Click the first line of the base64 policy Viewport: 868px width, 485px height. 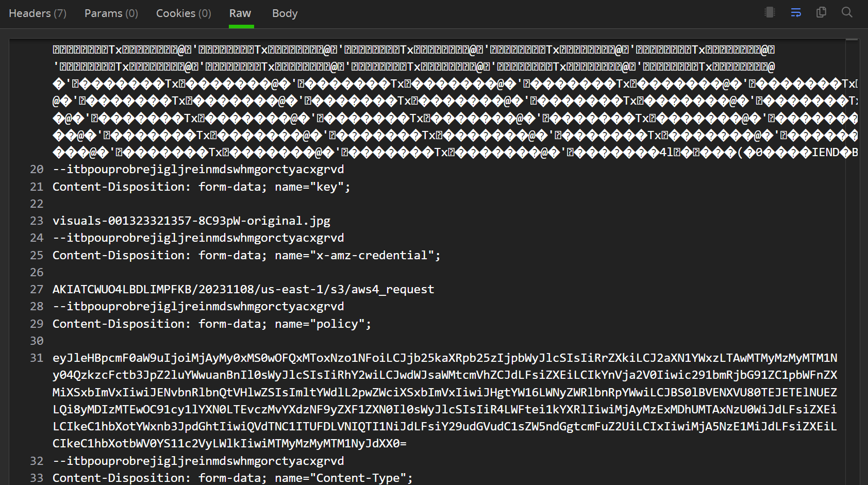(444, 358)
